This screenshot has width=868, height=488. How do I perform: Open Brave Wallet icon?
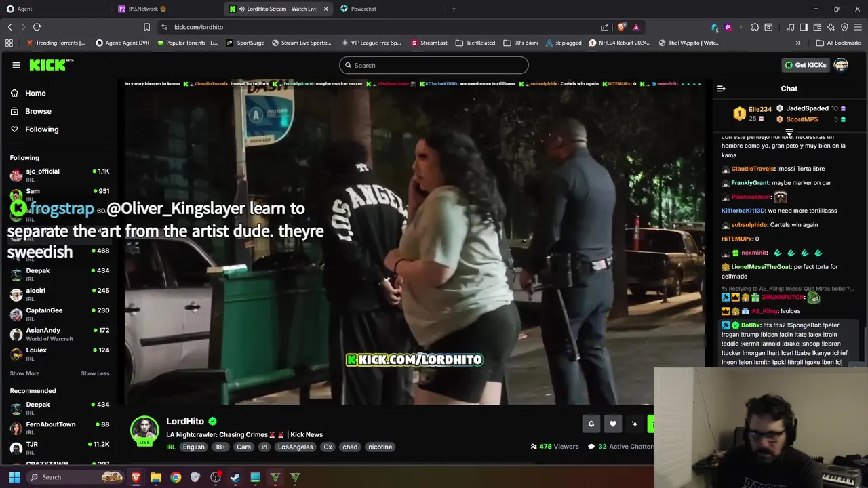[817, 27]
